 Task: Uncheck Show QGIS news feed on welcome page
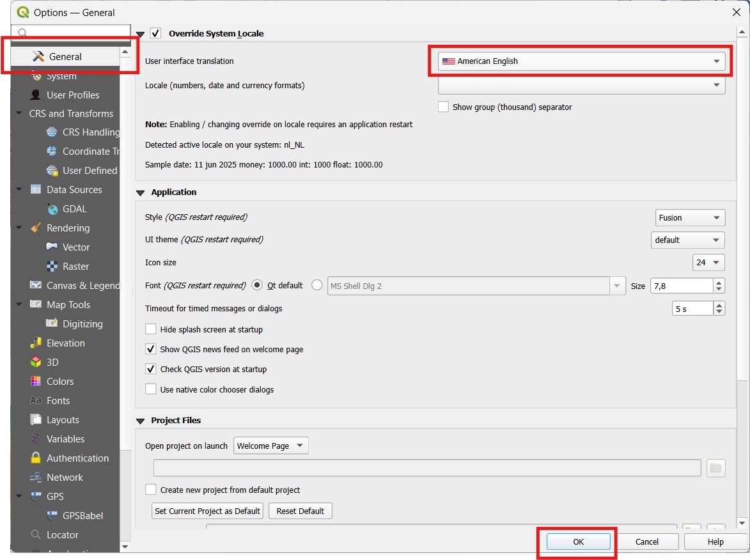coord(151,349)
